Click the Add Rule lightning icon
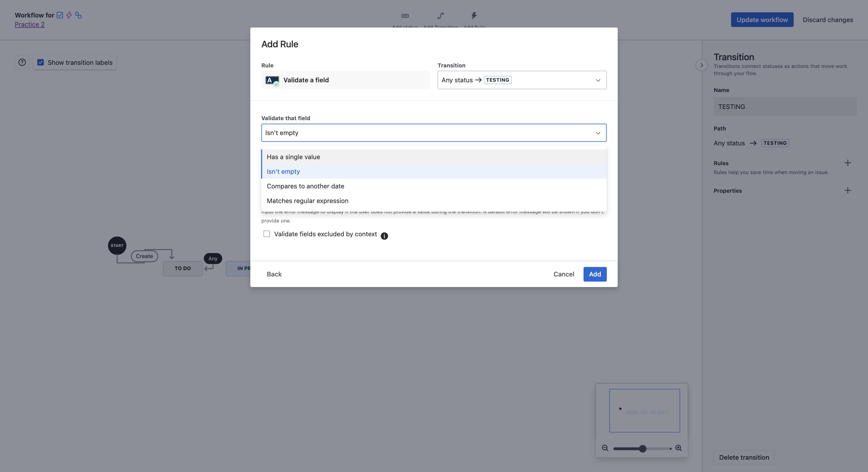 click(474, 15)
